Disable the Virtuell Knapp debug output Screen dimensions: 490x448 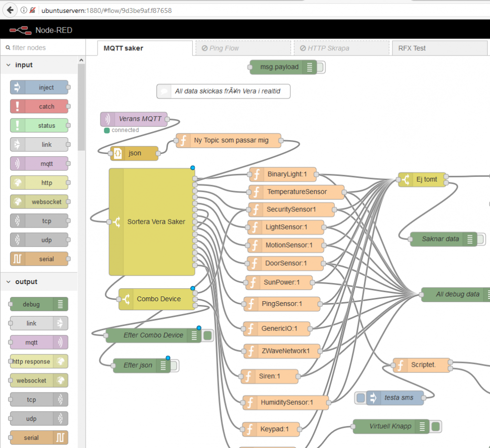coord(435,426)
